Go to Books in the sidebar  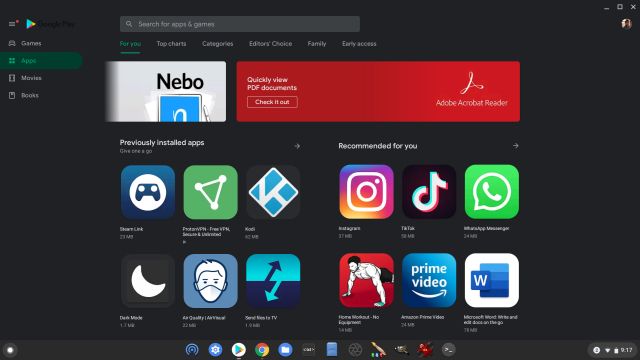coord(41,95)
